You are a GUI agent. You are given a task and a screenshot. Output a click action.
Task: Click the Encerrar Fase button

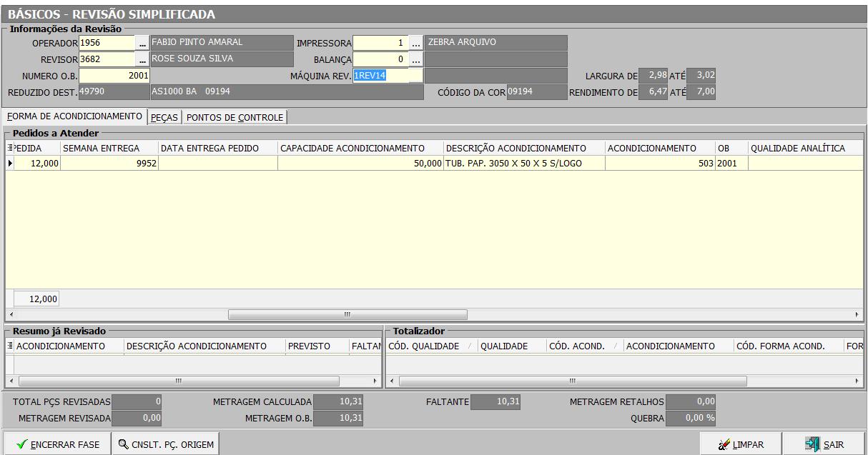pyautogui.click(x=56, y=444)
